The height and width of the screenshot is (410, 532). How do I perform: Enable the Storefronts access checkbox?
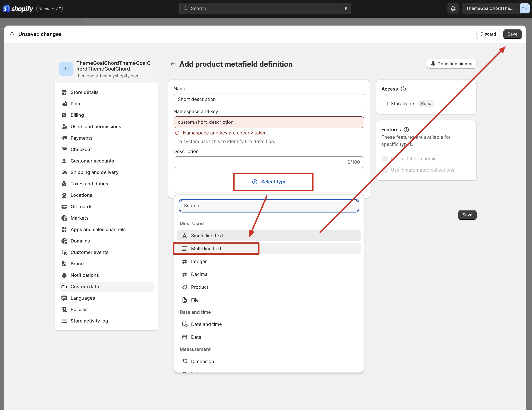(x=385, y=104)
